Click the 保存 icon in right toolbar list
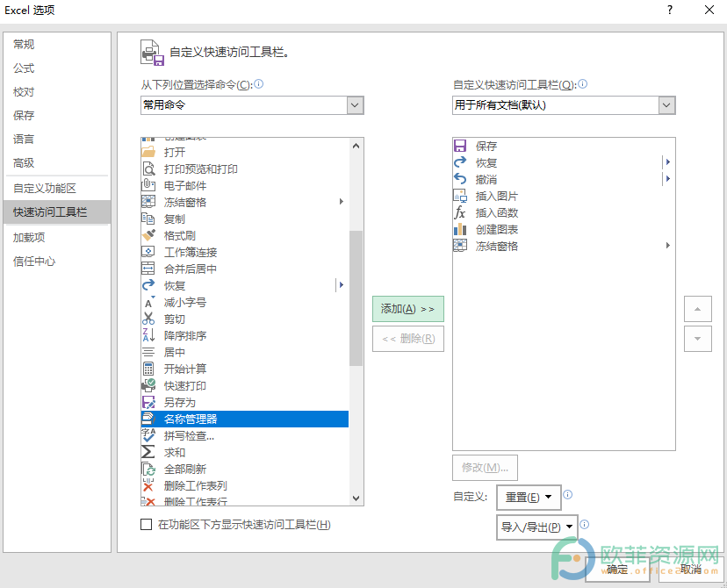The width and height of the screenshot is (727, 588). coord(460,146)
